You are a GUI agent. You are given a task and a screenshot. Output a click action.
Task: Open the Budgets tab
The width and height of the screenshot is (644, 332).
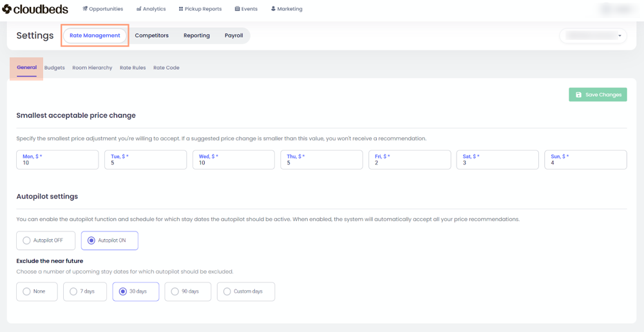55,68
